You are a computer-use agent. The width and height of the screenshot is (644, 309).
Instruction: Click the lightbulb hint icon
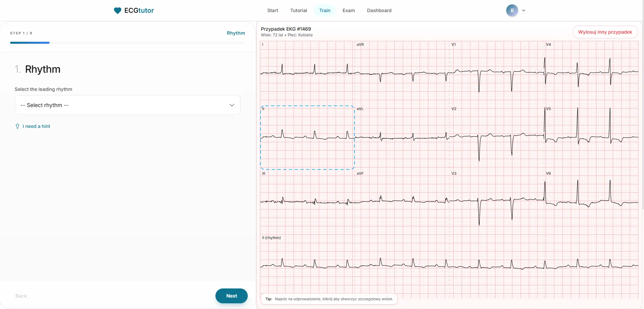click(x=17, y=126)
